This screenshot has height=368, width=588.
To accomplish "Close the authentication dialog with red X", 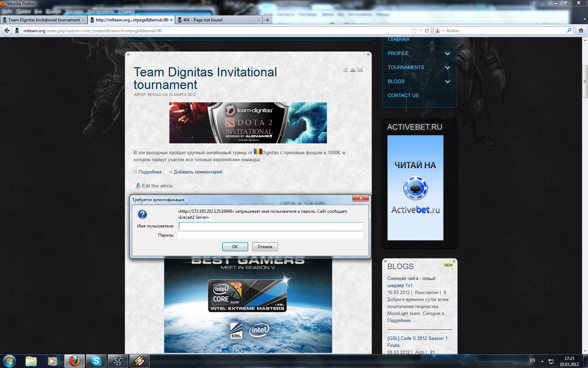I will pyautogui.click(x=360, y=198).
